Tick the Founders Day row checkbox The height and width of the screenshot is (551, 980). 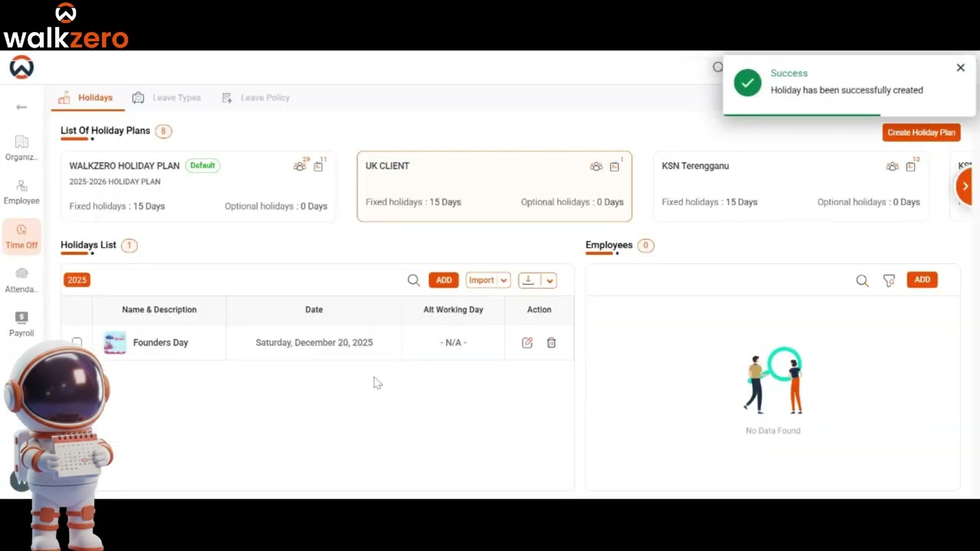pos(77,342)
